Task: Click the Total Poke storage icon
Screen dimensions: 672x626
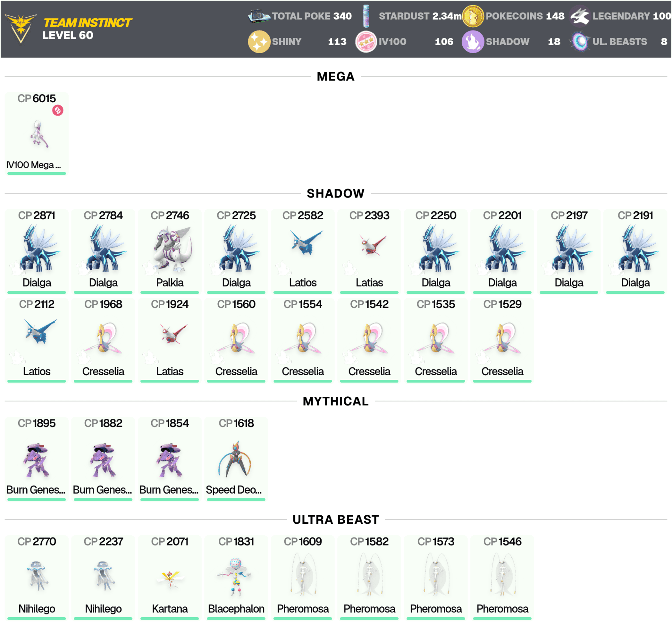Action: (x=259, y=16)
